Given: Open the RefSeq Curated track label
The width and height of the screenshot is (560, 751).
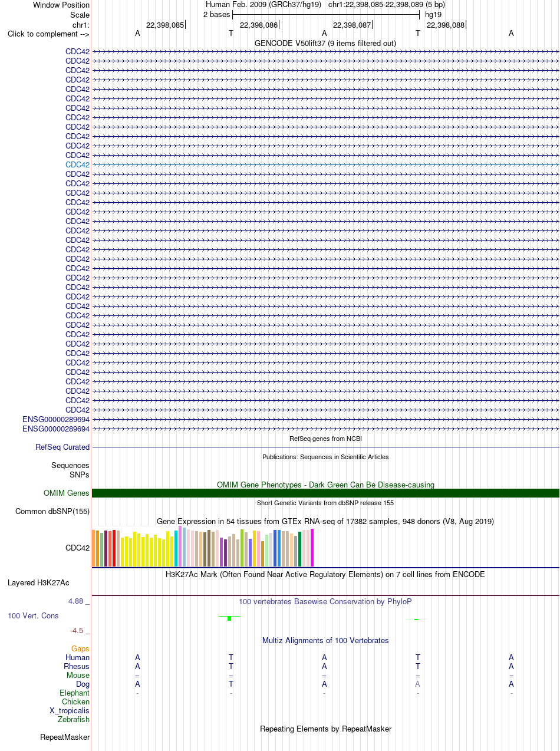Looking at the screenshot, I should click(x=62, y=447).
